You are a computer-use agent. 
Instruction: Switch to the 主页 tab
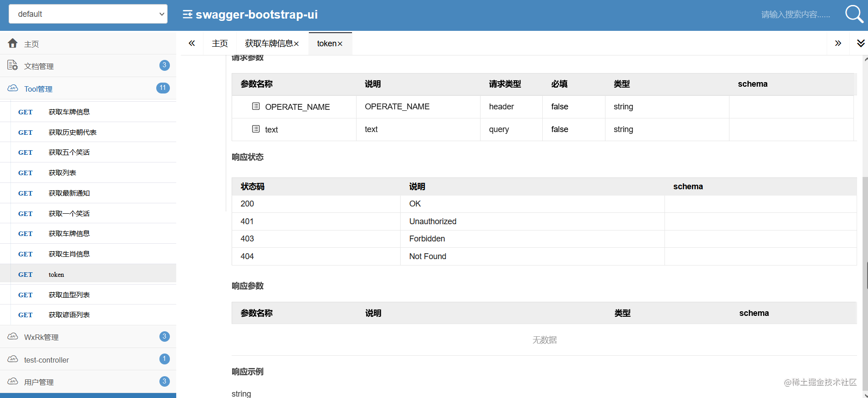coord(220,44)
